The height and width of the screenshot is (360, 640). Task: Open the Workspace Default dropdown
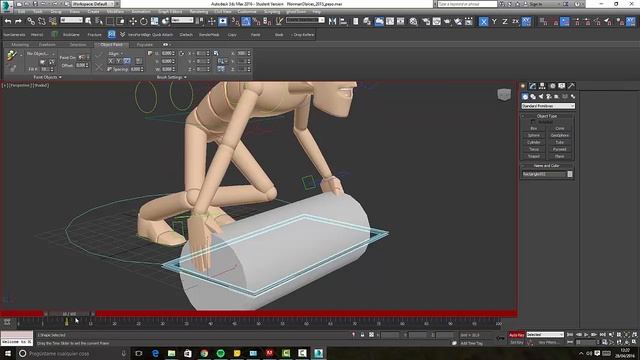[x=93, y=4]
